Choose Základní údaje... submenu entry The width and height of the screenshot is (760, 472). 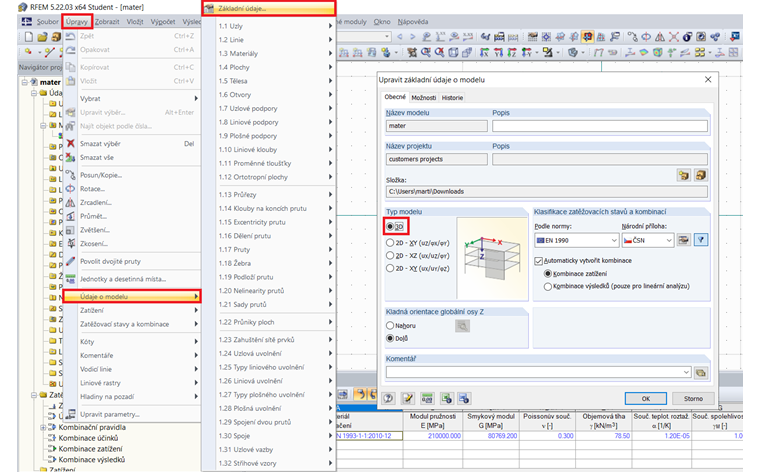pos(269,8)
